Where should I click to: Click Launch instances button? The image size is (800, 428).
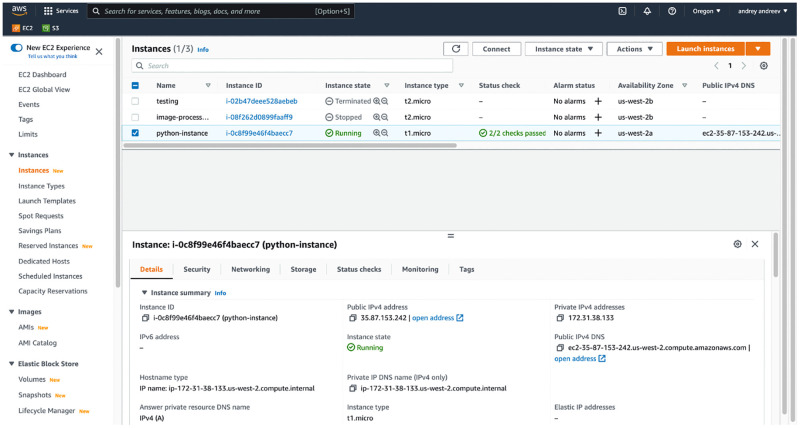coord(705,49)
